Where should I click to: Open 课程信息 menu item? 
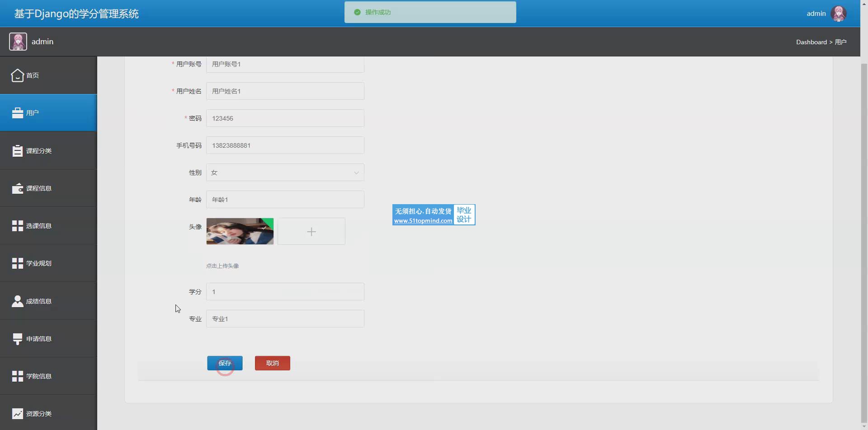click(x=48, y=188)
